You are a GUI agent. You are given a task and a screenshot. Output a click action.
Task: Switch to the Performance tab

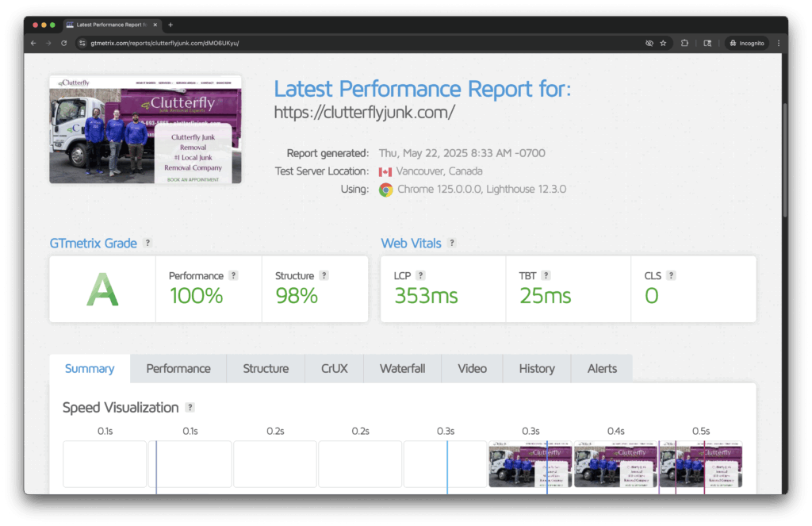tap(178, 368)
